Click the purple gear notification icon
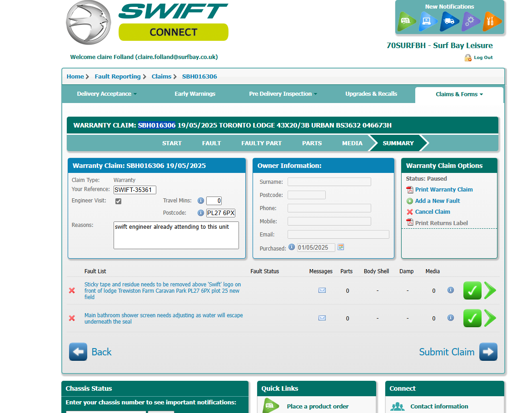This screenshot has height=413, width=532. [x=471, y=21]
